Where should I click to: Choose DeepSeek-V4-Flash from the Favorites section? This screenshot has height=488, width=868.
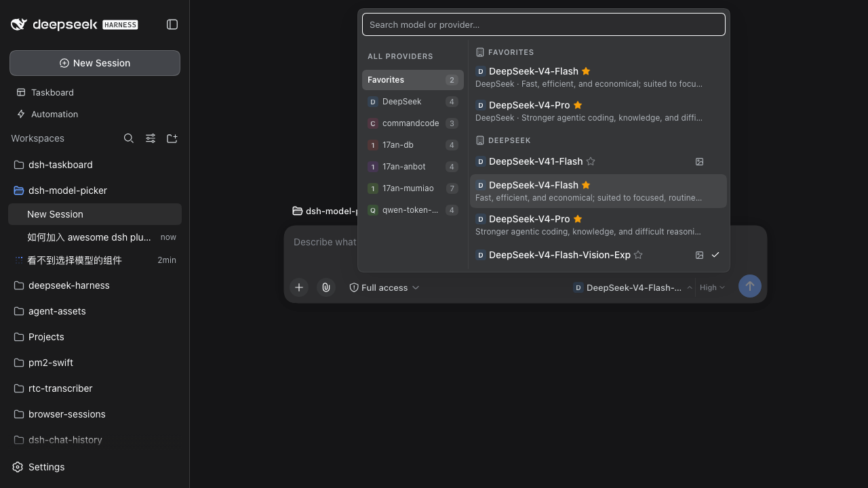[598, 77]
